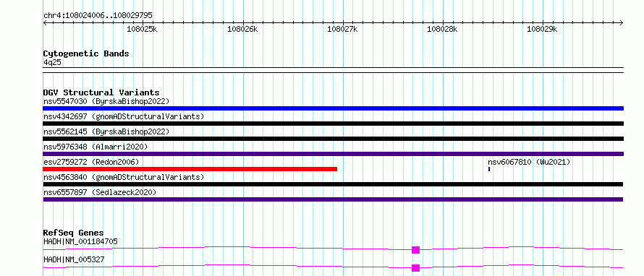Open the nsv4563840 (gnomADStructuralVariants) label
The height and width of the screenshot is (276, 644).
(x=124, y=177)
